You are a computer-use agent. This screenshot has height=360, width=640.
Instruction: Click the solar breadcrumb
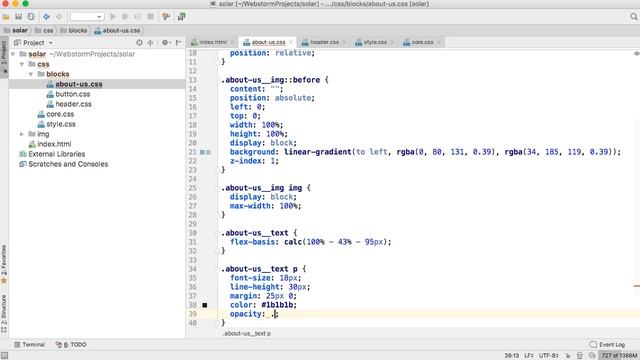click(16, 31)
